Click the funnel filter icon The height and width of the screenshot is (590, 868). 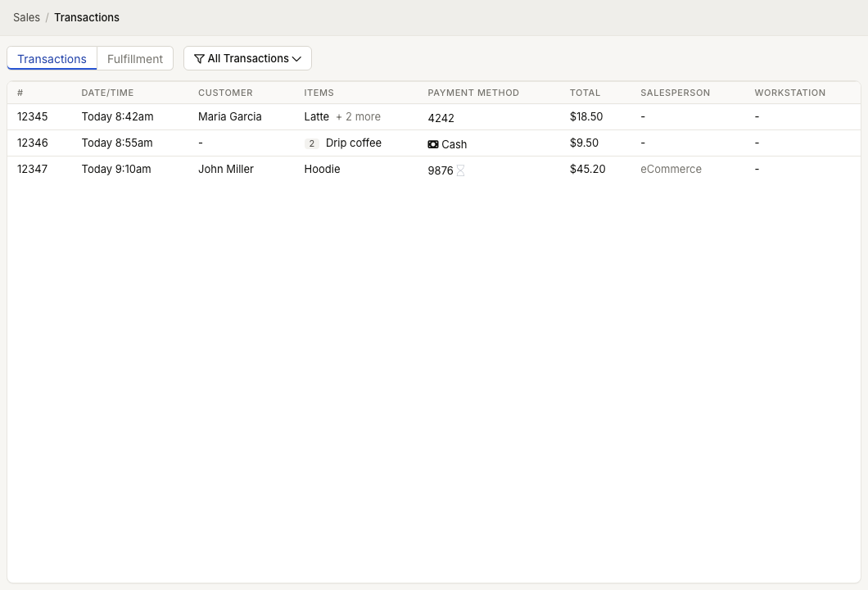point(199,59)
